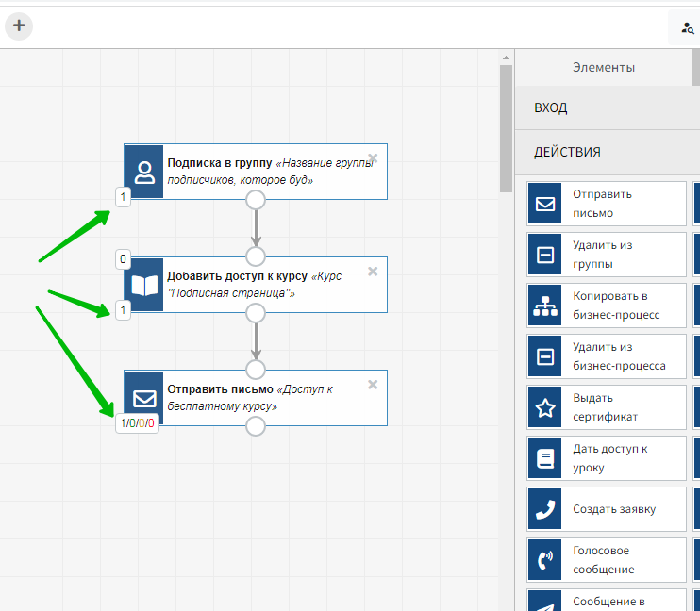700x611 pixels.
Task: Click the plus add button at top left
Action: pos(18,25)
